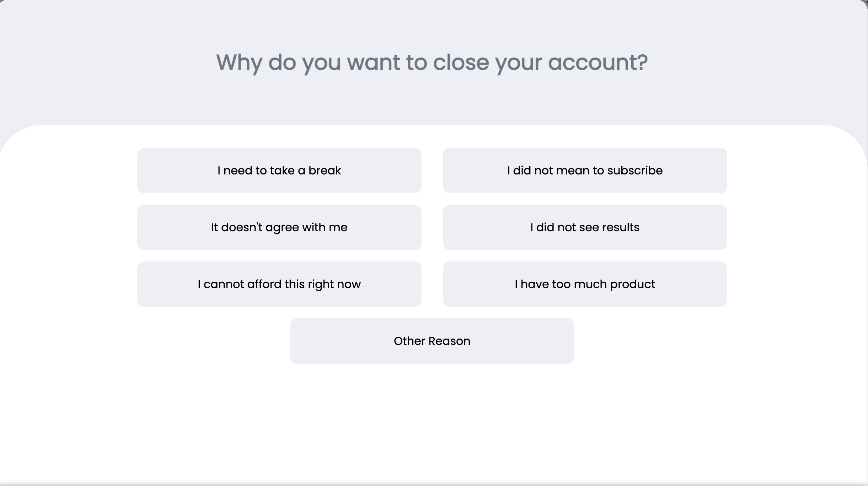Choose Other Reason for closing account
Image resolution: width=868 pixels, height=486 pixels.
[x=432, y=341]
